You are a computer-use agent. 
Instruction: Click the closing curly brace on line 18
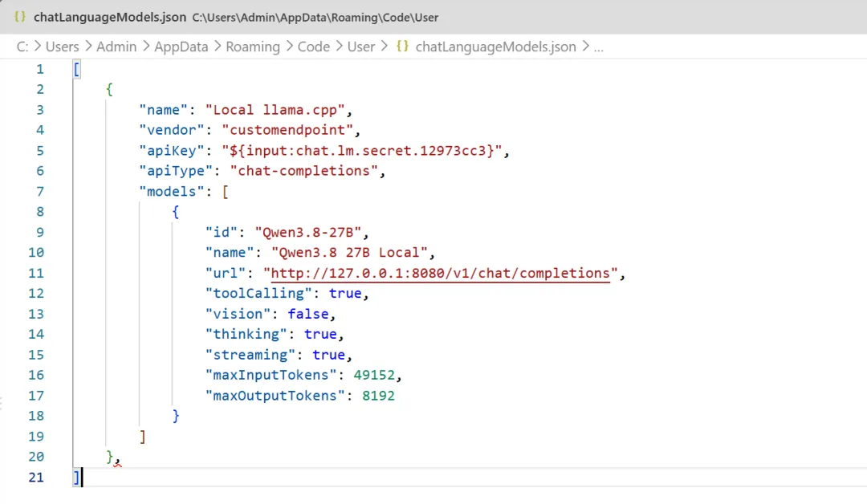point(175,417)
